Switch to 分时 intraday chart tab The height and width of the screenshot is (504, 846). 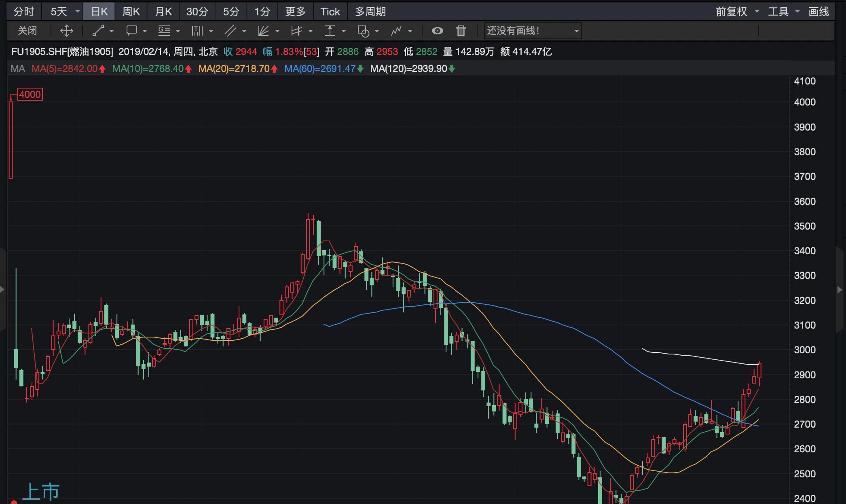[24, 12]
